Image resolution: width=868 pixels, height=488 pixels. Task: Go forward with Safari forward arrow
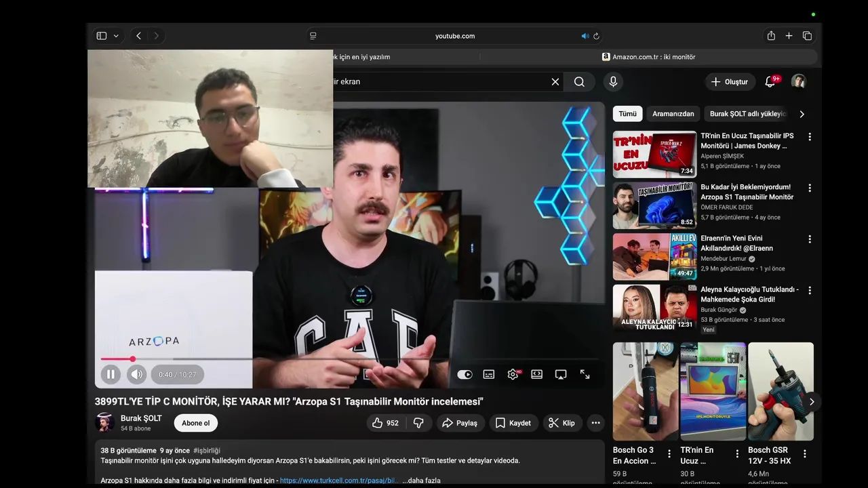(157, 36)
